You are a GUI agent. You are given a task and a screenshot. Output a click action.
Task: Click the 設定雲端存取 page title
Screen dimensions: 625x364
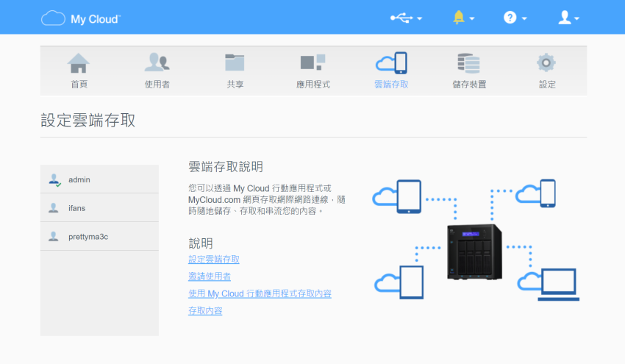coord(88,120)
